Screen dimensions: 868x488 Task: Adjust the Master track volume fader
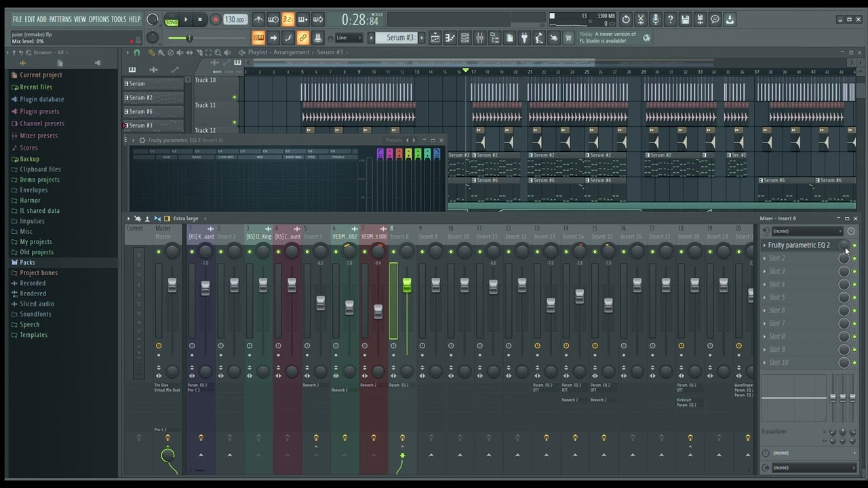(172, 285)
